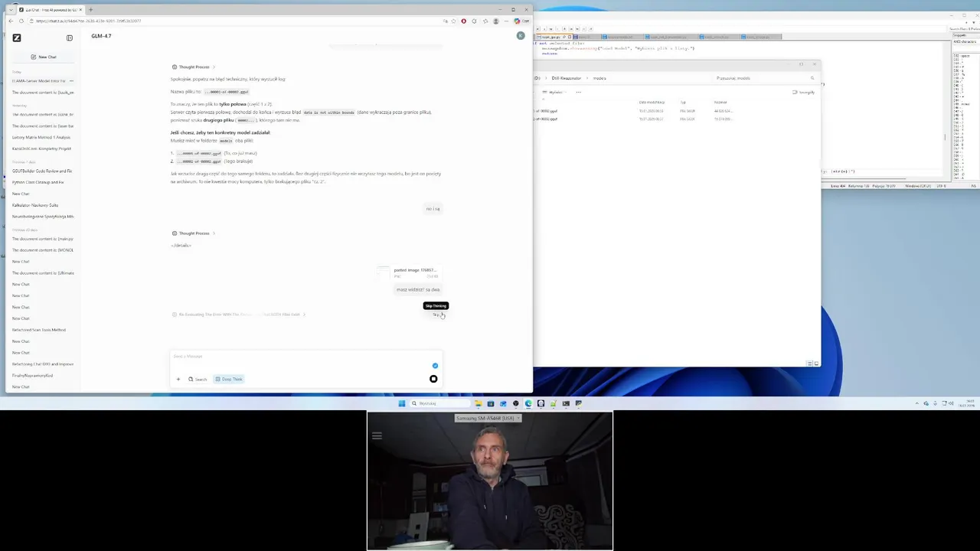
Task: Open File Explorer from taskbar
Action: pyautogui.click(x=478, y=403)
